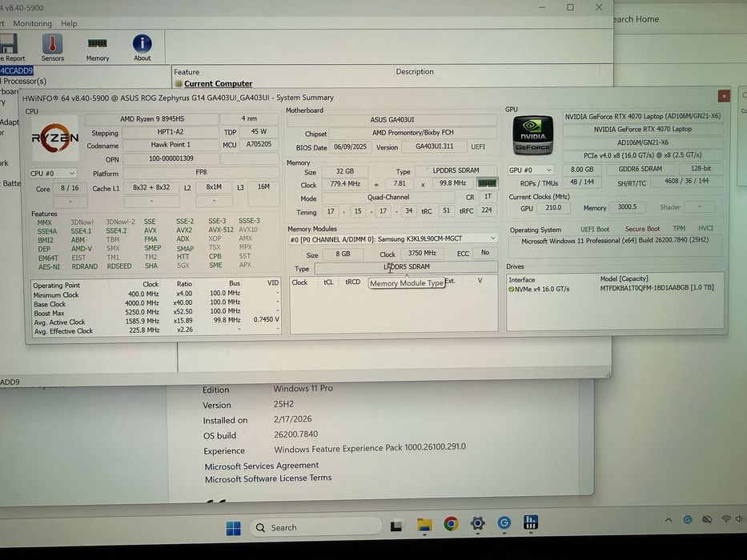Click the AD106M/GN21-X6 GPU field
The width and height of the screenshot is (747, 560).
coord(642,142)
